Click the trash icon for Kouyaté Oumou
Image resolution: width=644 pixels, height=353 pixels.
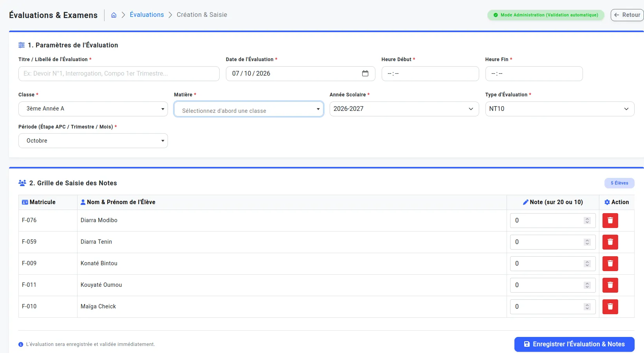click(x=610, y=285)
